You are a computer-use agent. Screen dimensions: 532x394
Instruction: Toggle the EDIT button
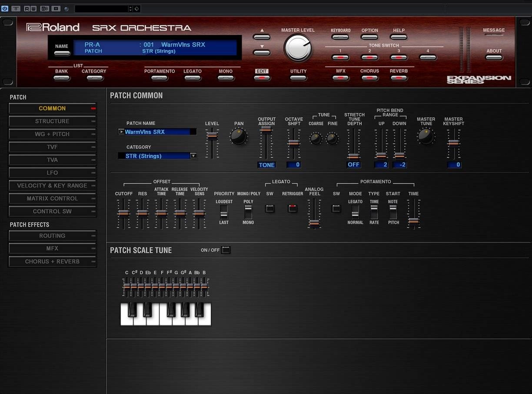click(262, 78)
